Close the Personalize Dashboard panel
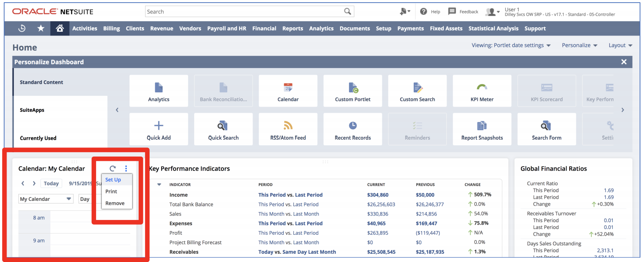The image size is (644, 262). pos(624,62)
